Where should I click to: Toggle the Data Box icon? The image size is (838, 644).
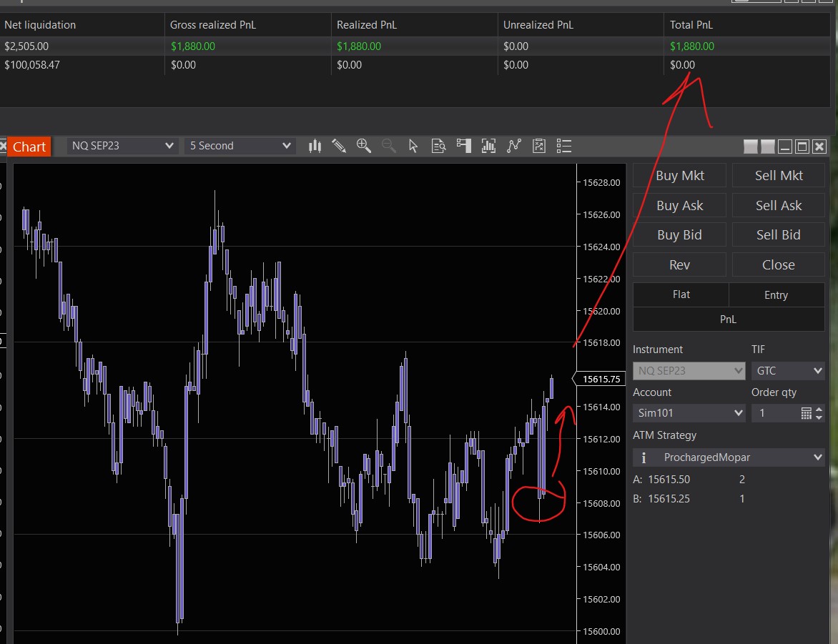(x=438, y=146)
